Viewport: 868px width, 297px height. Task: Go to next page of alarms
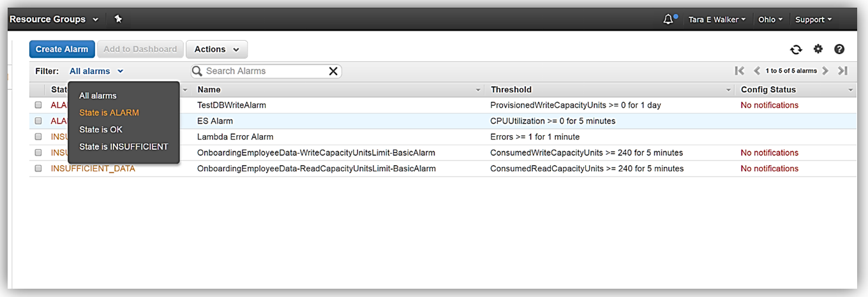click(826, 71)
